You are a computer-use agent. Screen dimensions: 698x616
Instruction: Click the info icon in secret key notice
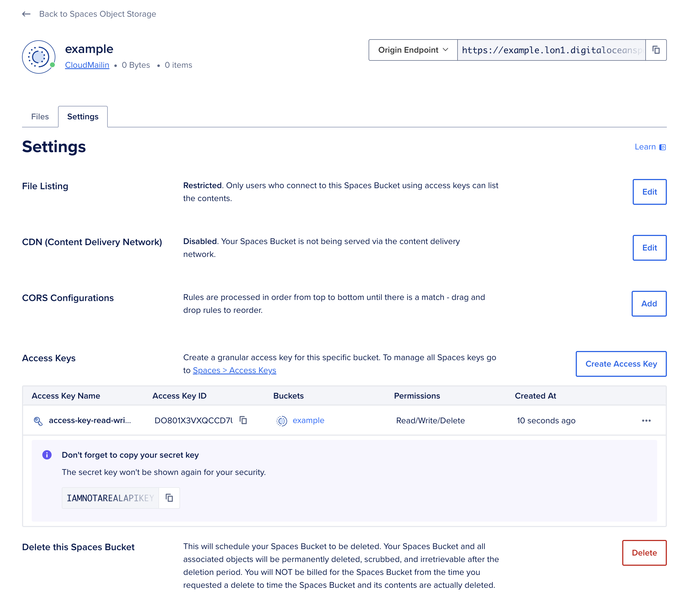pyautogui.click(x=48, y=455)
